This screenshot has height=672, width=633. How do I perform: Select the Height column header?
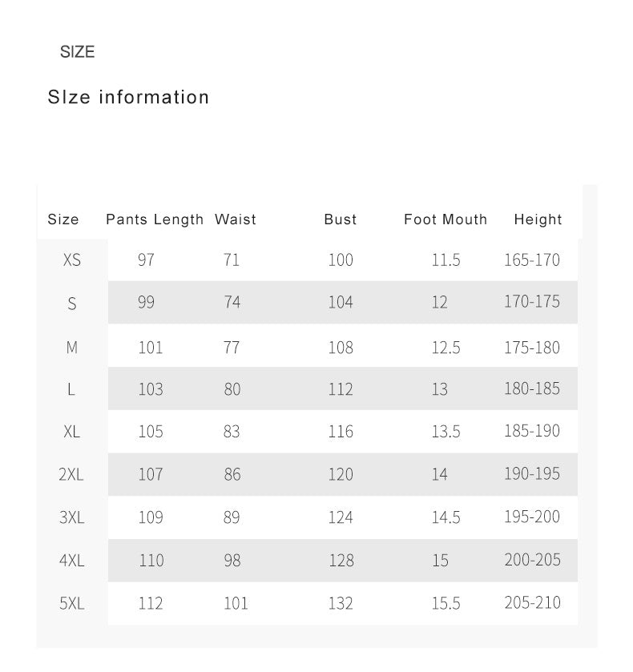coord(538,219)
